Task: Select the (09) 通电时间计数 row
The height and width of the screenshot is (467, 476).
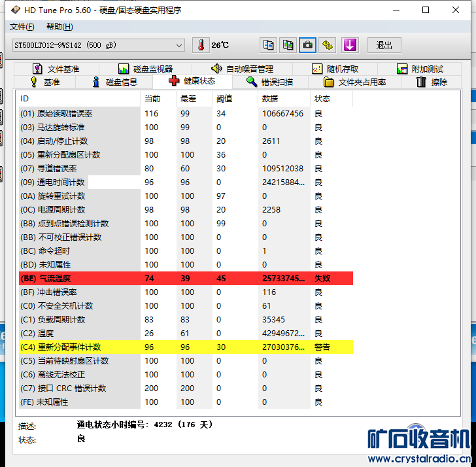Action: [186, 182]
